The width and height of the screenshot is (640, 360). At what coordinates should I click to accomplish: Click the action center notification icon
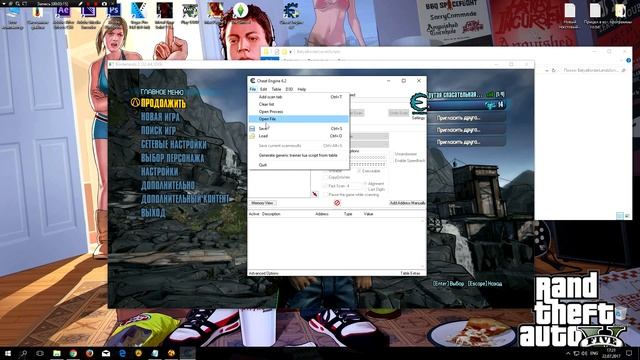[629, 353]
